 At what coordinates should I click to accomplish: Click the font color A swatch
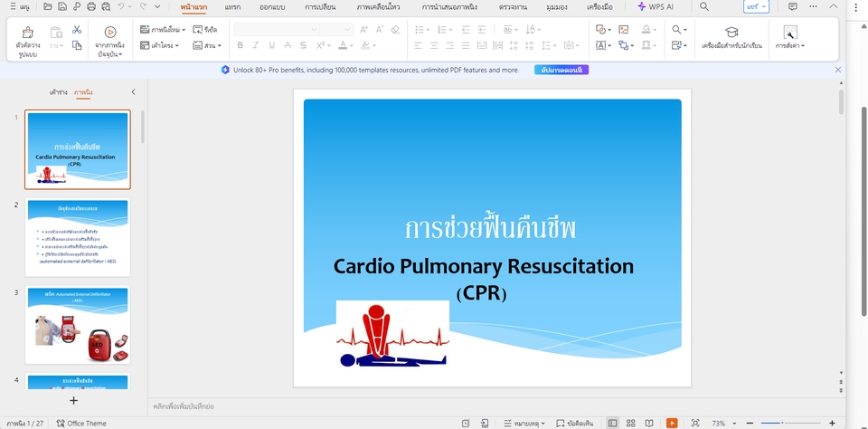tap(344, 45)
